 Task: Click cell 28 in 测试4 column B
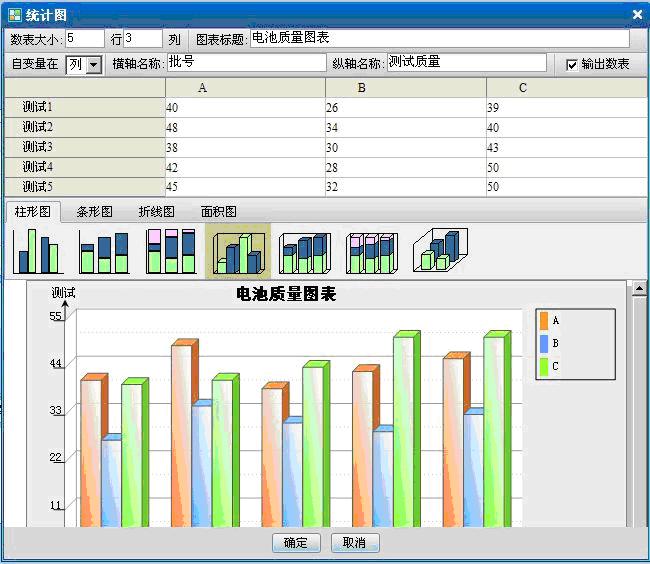tap(405, 167)
